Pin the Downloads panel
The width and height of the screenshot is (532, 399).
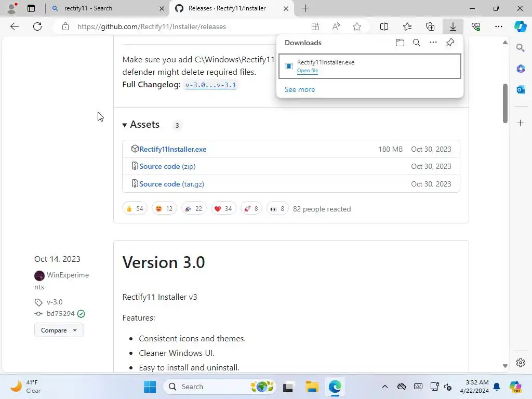click(x=450, y=43)
